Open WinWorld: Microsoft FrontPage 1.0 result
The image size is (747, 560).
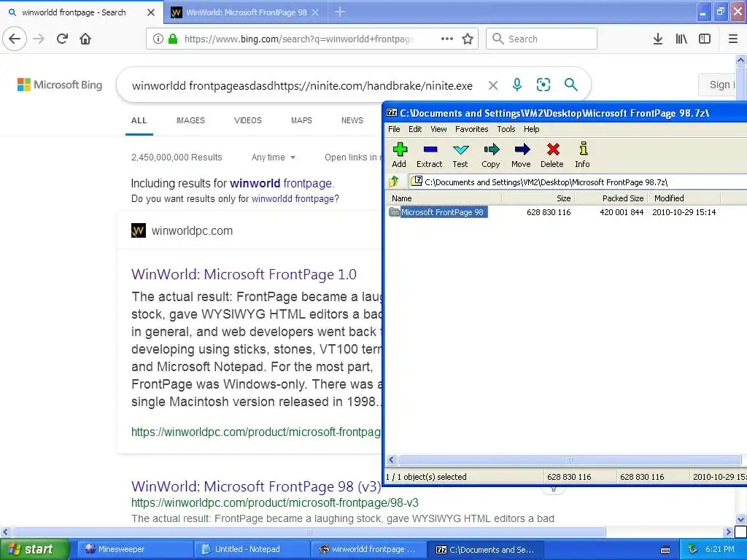click(x=244, y=274)
